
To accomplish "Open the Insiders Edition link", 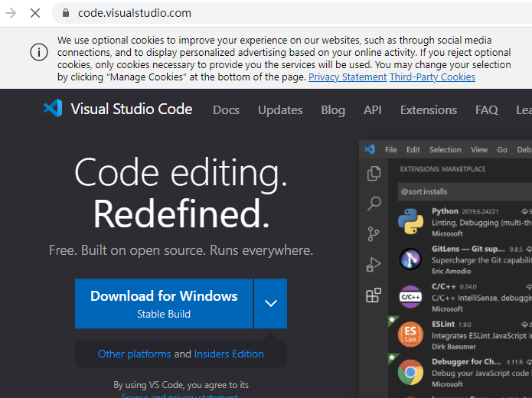I will point(229,354).
